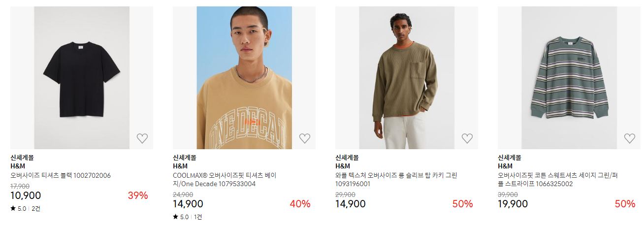Open black oversized t-shirt product image
Screen dimensions: 644x227
82,78
